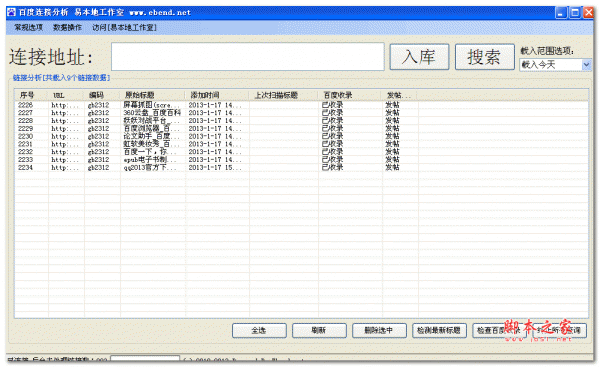Screen dimensions: 600x367
Task: Select row with serial 2228
Action: (301, 121)
